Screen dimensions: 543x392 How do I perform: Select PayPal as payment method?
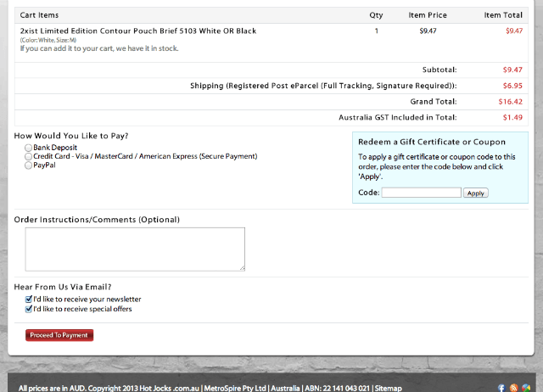pyautogui.click(x=29, y=165)
